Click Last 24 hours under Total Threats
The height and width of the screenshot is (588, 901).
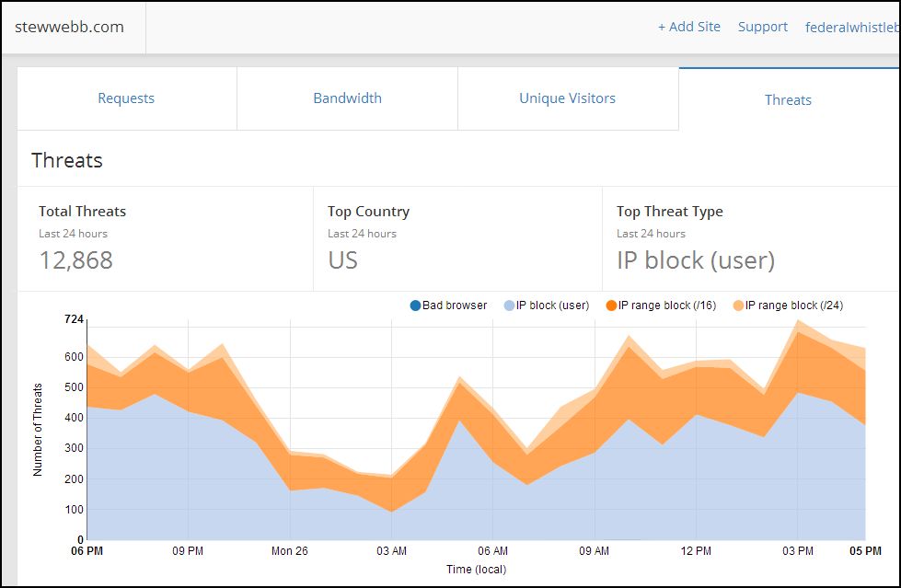[x=73, y=234]
